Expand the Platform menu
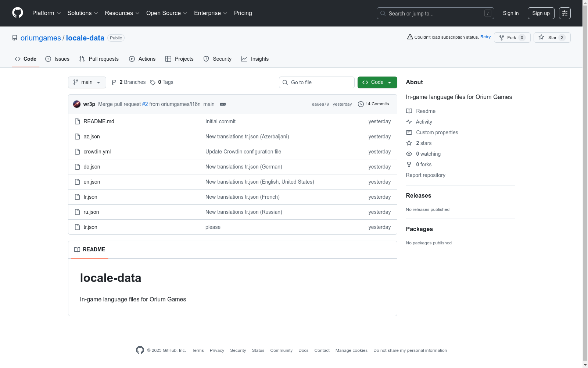 click(47, 13)
